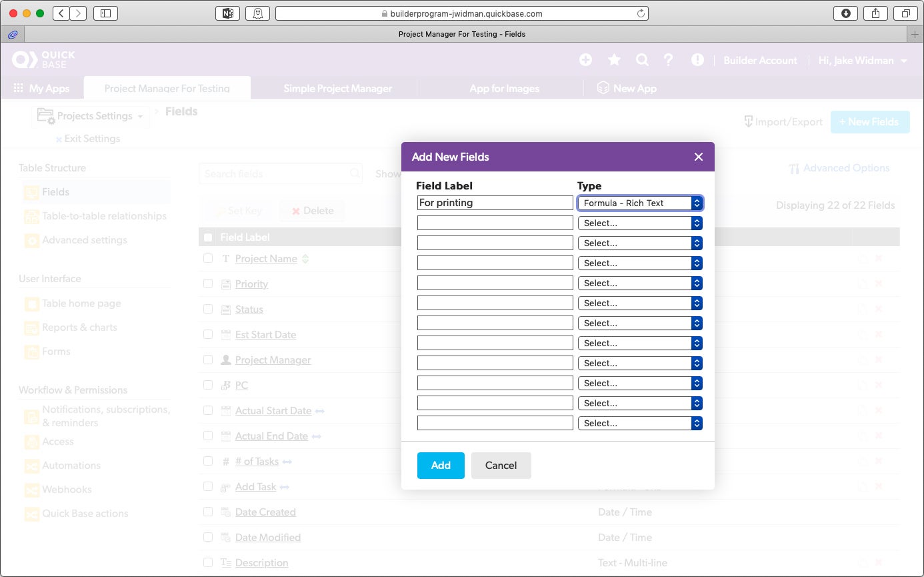Click the Forms sidebar icon
The image size is (924, 577).
(x=31, y=352)
